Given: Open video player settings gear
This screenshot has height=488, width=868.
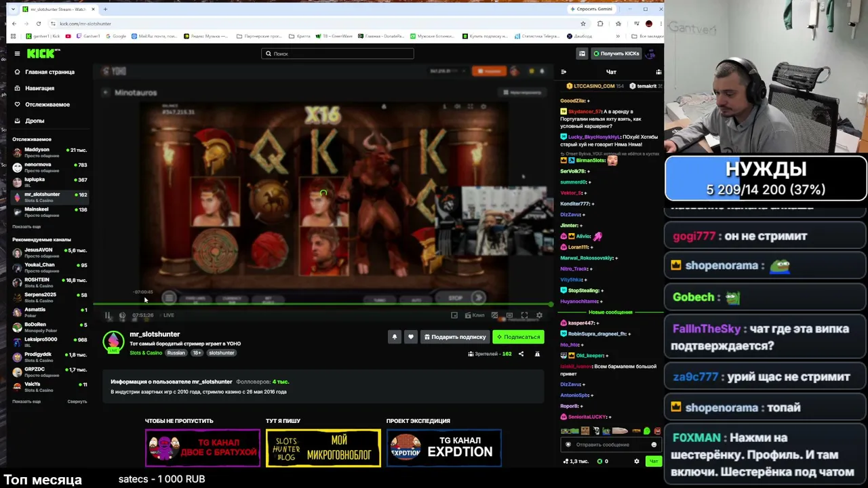Looking at the screenshot, I should point(539,315).
